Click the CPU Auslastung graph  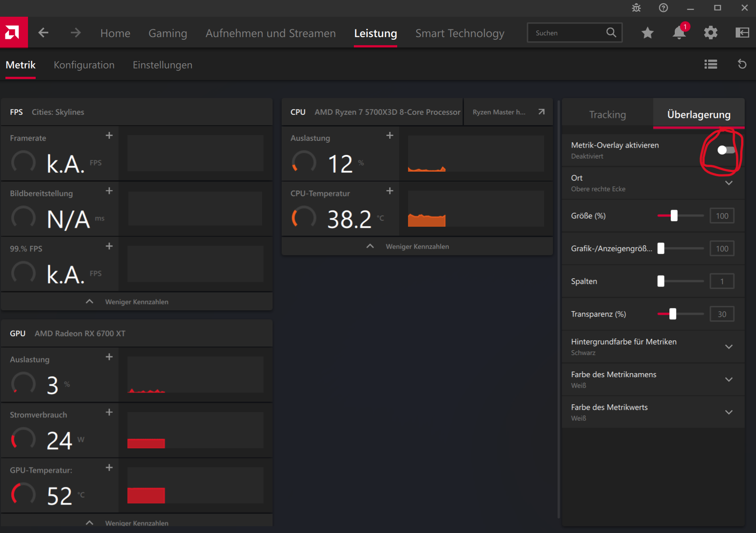[x=476, y=154]
